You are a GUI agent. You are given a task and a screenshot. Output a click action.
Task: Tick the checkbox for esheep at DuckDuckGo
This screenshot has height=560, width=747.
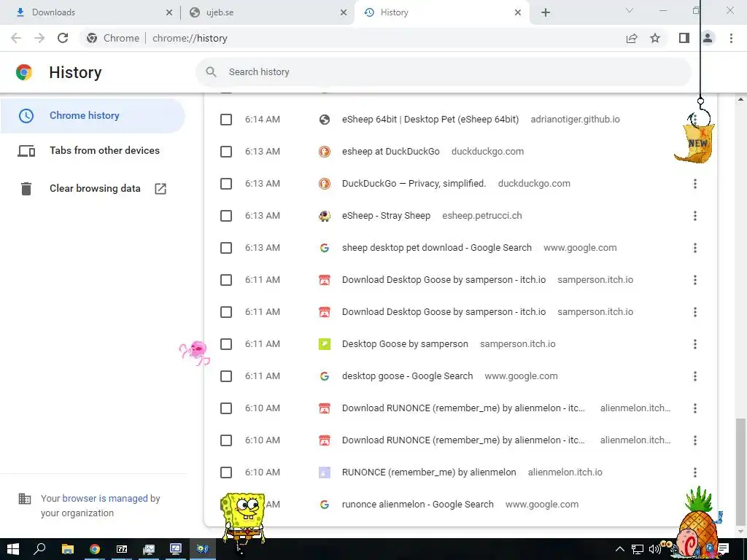[226, 152]
